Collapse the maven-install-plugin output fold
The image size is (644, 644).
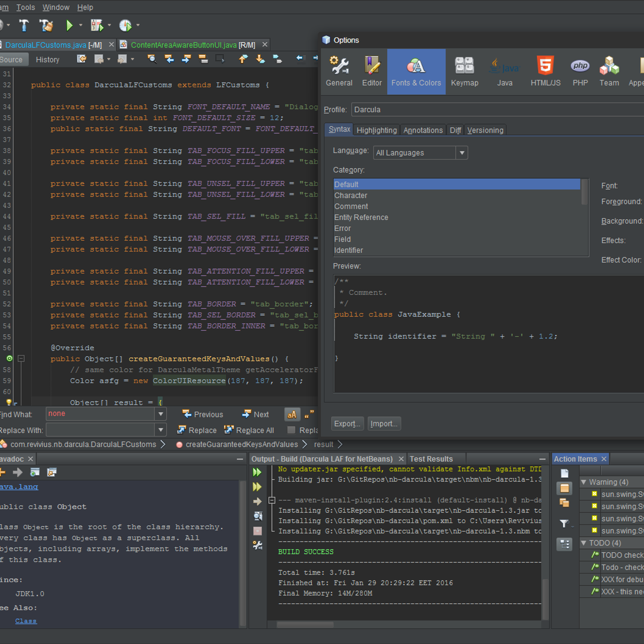click(272, 500)
